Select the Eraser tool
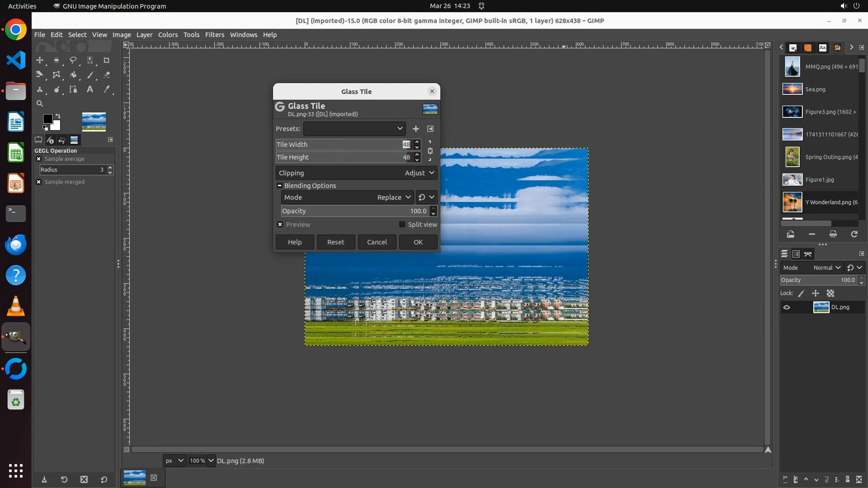The width and height of the screenshot is (868, 488). tap(107, 75)
